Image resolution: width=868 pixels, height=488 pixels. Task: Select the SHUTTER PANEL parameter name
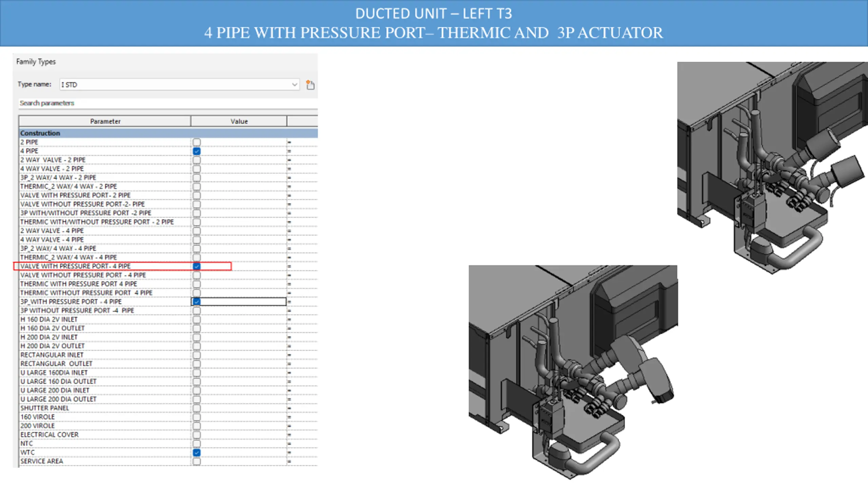[x=44, y=408]
